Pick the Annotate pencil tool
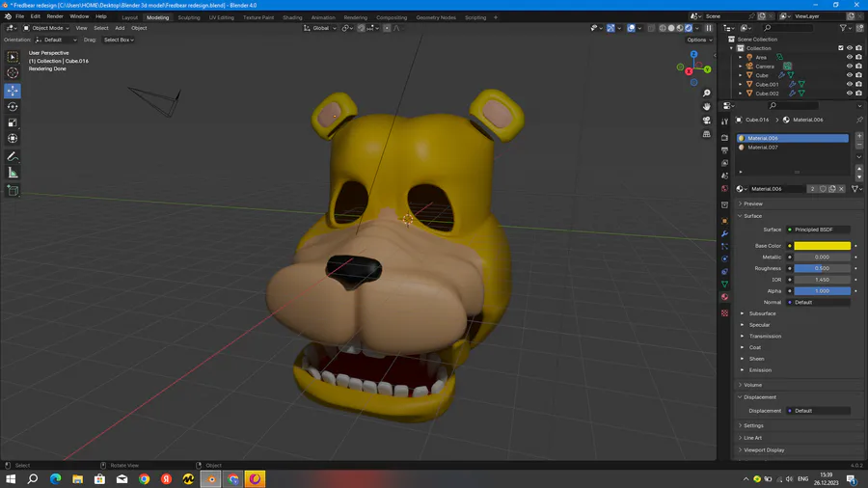The image size is (868, 488). click(x=13, y=156)
